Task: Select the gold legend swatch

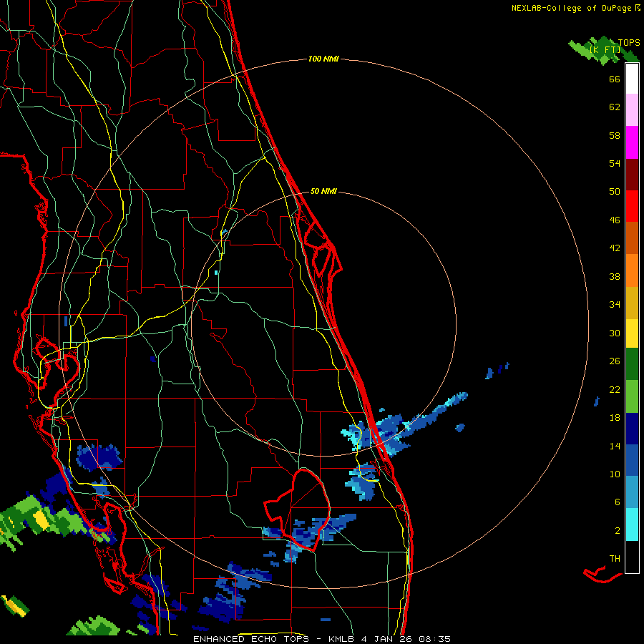Action: point(632,303)
